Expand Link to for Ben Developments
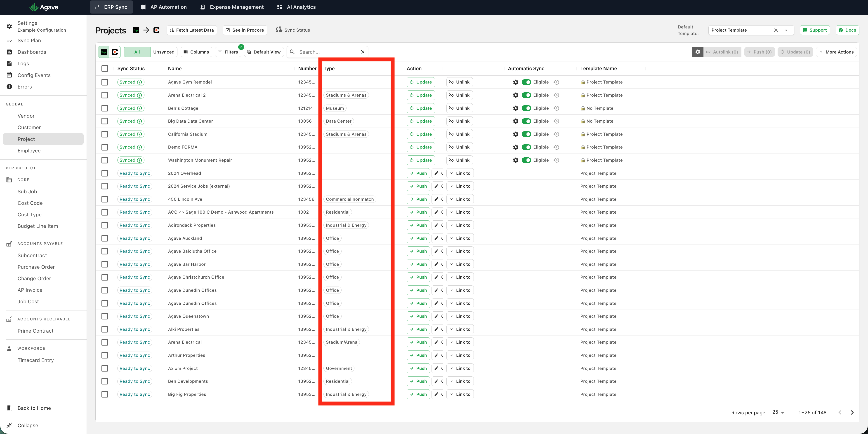The width and height of the screenshot is (868, 434). point(460,381)
